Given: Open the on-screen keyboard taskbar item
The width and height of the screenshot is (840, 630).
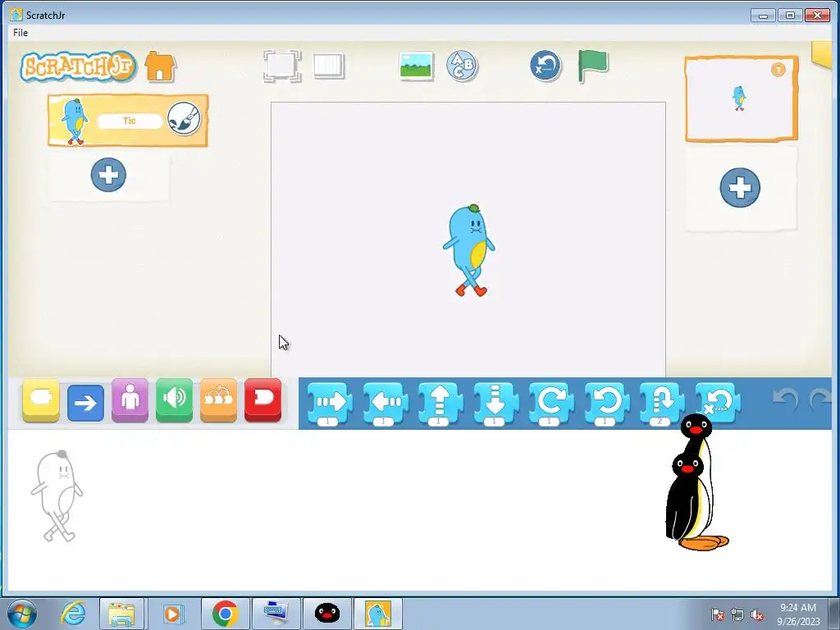Looking at the screenshot, I should pyautogui.click(x=276, y=614).
